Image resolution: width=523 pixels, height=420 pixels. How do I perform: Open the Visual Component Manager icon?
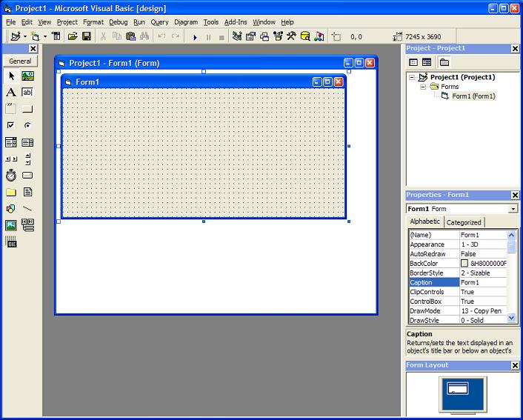tap(319, 36)
